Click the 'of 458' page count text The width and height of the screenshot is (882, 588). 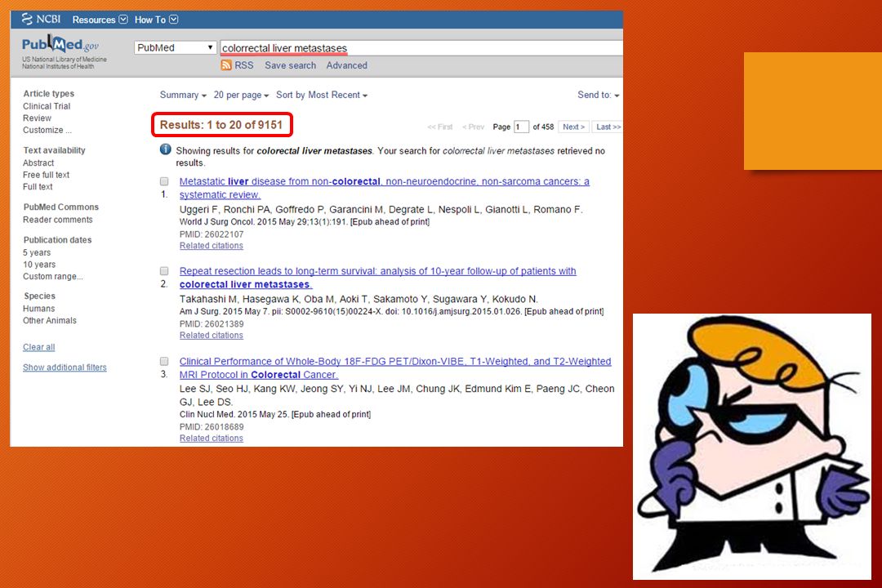(543, 127)
